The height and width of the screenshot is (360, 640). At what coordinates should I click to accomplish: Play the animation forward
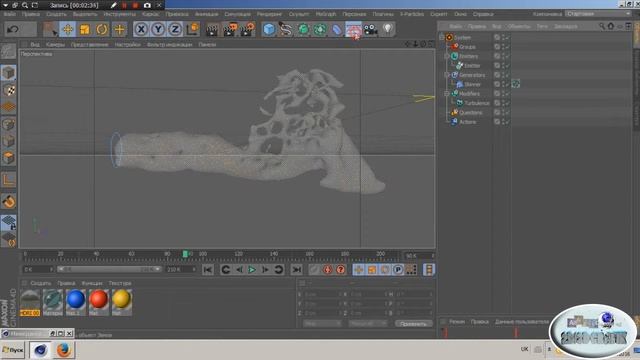[252, 269]
